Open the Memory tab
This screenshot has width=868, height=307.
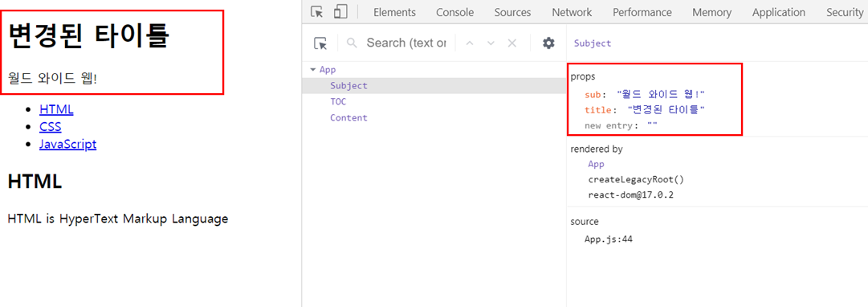pos(712,12)
